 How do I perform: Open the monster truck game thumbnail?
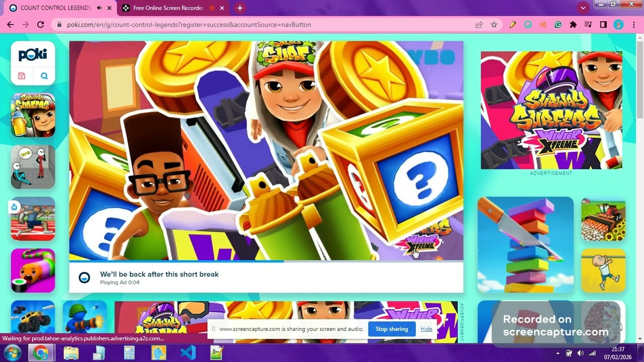pyautogui.click(x=33, y=317)
